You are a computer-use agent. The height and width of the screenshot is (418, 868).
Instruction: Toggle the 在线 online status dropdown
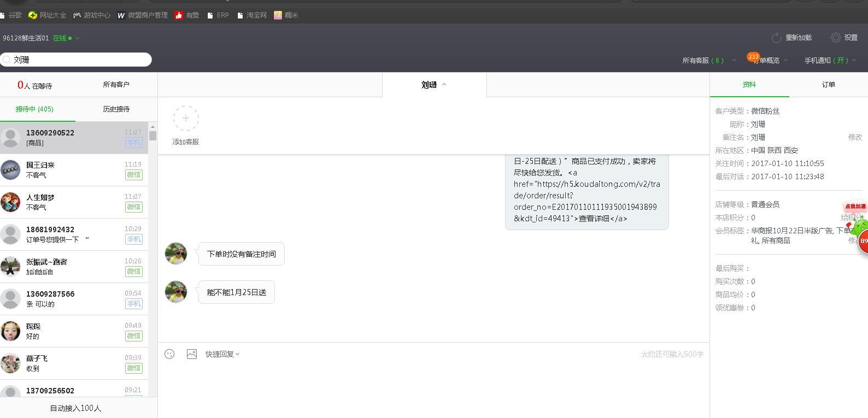(x=66, y=38)
